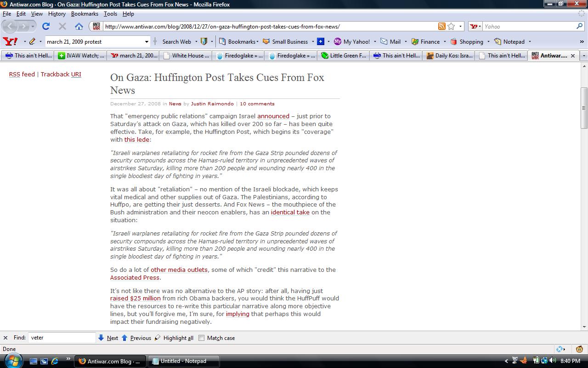Expand the list all tabs dropdown
The image size is (588, 368).
[x=583, y=56]
